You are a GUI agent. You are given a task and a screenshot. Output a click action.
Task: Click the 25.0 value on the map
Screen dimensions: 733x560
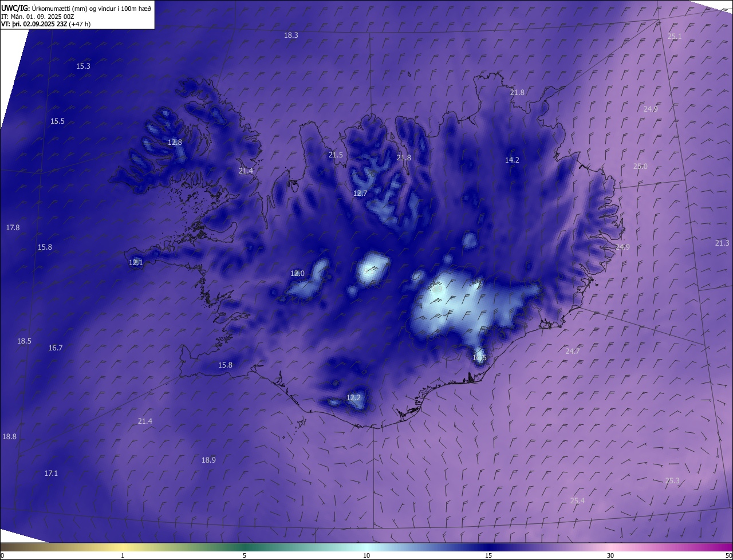[x=640, y=166]
